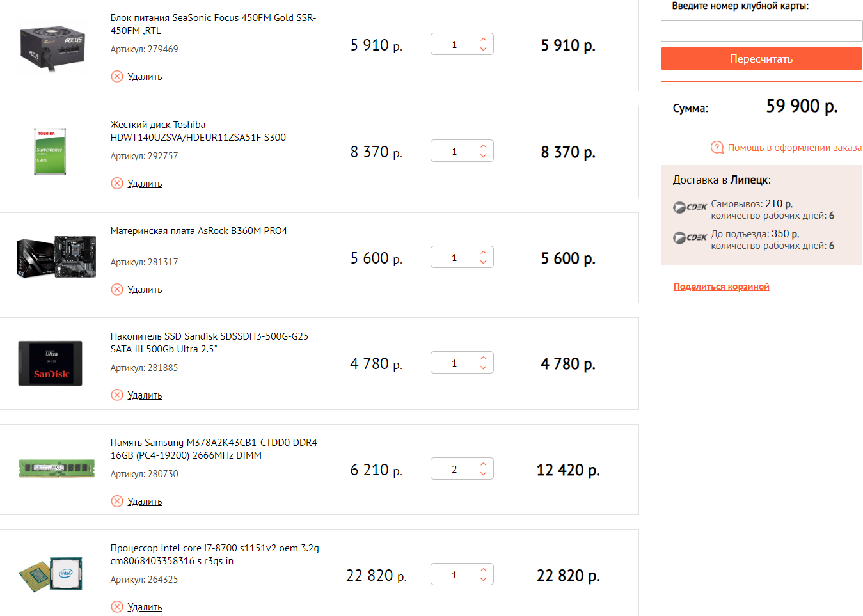Click Поделиться корзиной link
The image size is (863, 616).
pos(721,287)
